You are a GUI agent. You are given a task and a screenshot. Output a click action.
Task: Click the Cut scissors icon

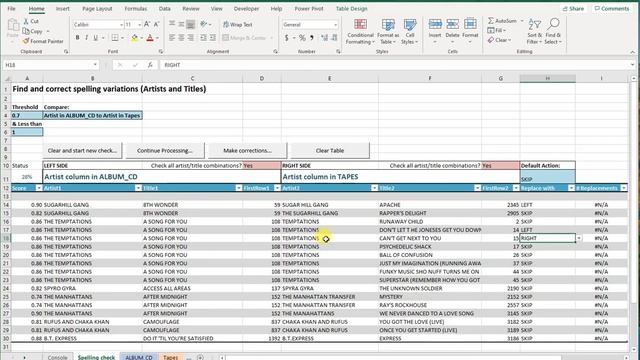(26, 21)
